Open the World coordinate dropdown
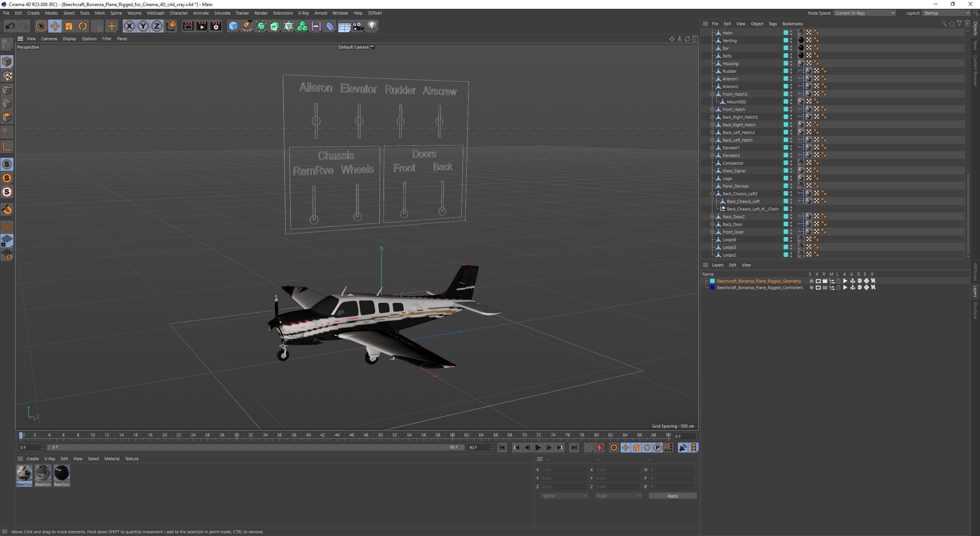 (564, 496)
